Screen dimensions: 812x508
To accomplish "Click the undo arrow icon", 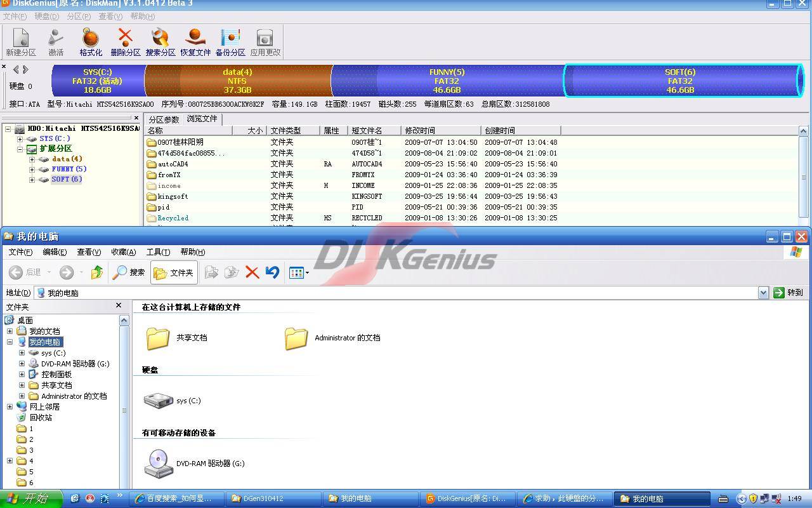I will point(272,272).
